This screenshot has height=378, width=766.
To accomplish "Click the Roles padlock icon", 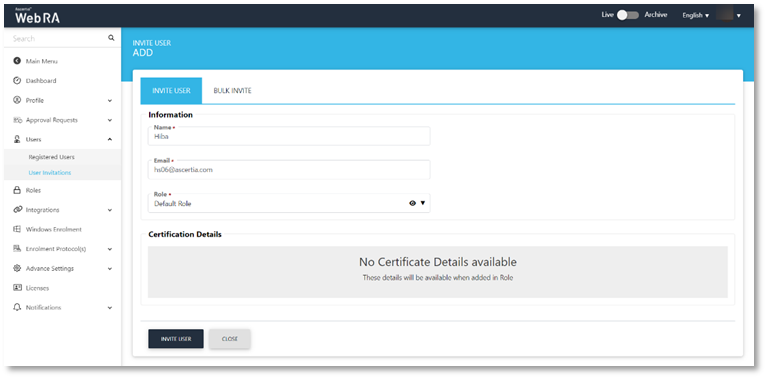I will coord(17,190).
